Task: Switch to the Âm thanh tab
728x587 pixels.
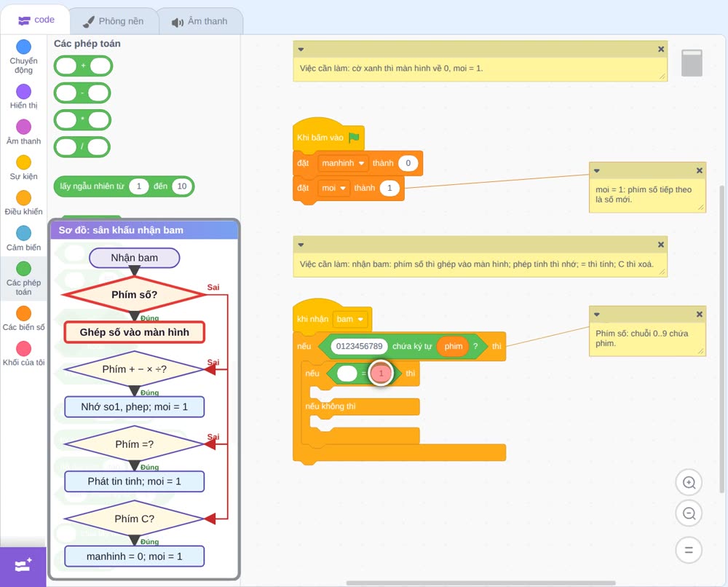Action: coord(200,21)
